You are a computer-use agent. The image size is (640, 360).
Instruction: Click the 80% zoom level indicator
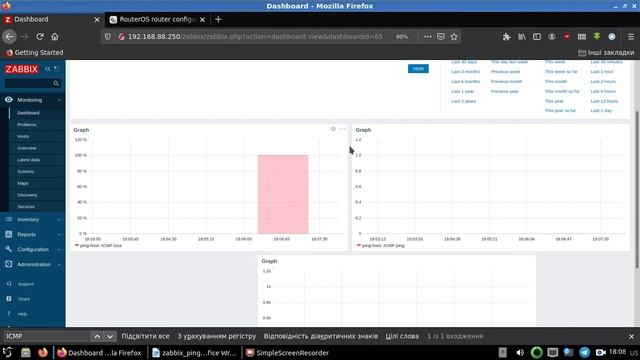(x=402, y=37)
